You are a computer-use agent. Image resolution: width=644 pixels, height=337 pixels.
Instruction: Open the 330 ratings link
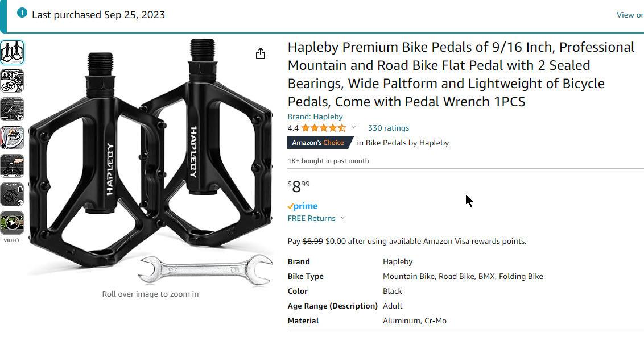[389, 128]
